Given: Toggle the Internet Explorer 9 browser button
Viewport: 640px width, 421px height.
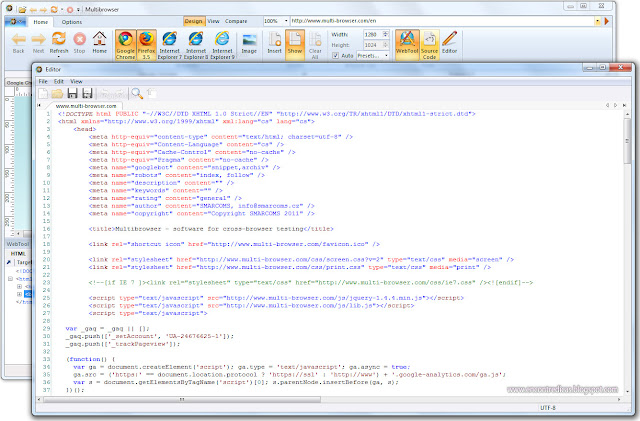Looking at the screenshot, I should [222, 45].
